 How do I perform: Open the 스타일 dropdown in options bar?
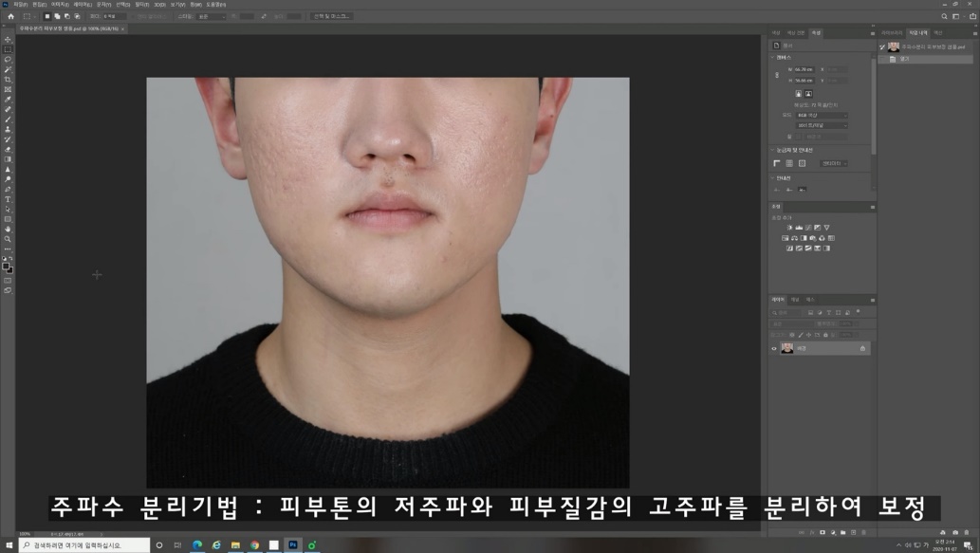(x=211, y=16)
